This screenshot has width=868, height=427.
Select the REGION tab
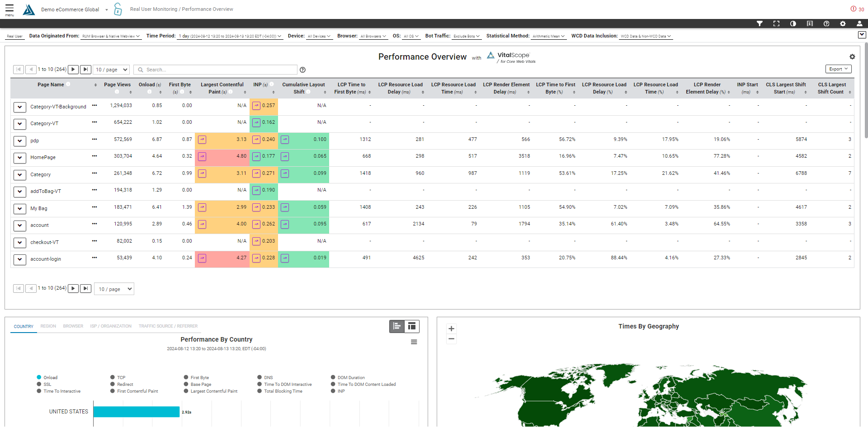[48, 326]
